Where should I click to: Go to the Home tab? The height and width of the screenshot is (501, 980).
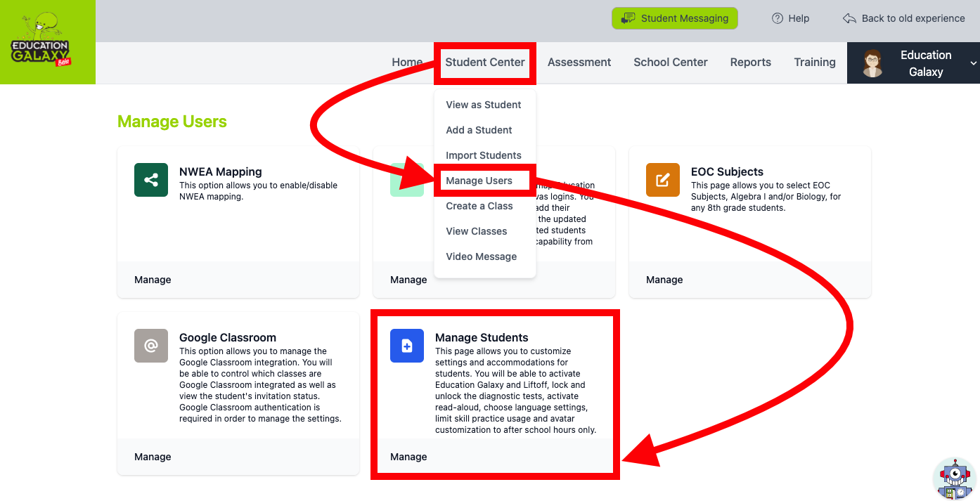pos(407,63)
